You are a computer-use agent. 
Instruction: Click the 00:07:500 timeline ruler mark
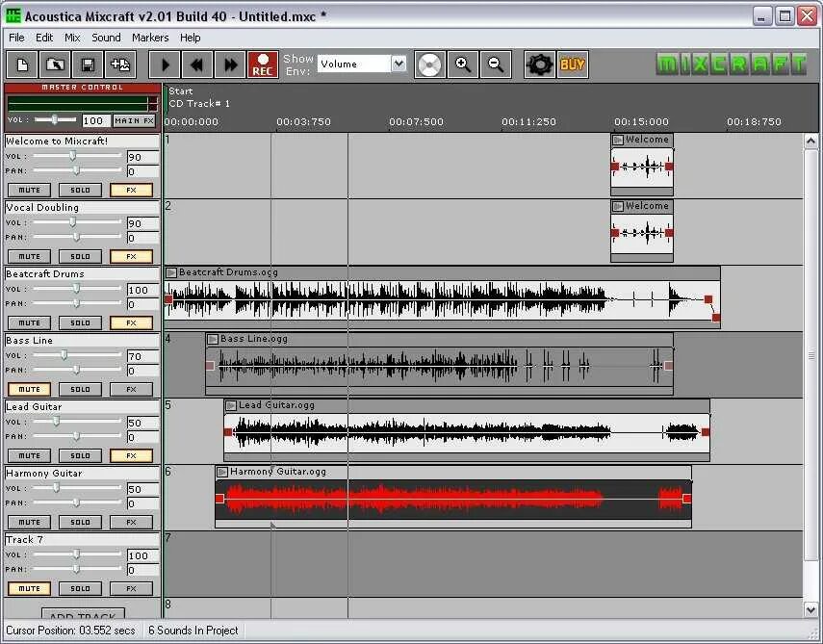click(416, 121)
